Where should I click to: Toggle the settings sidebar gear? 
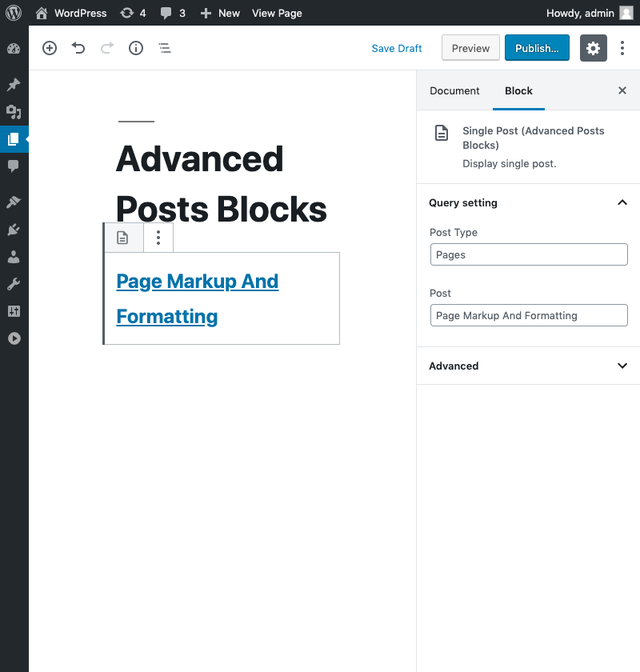594,48
